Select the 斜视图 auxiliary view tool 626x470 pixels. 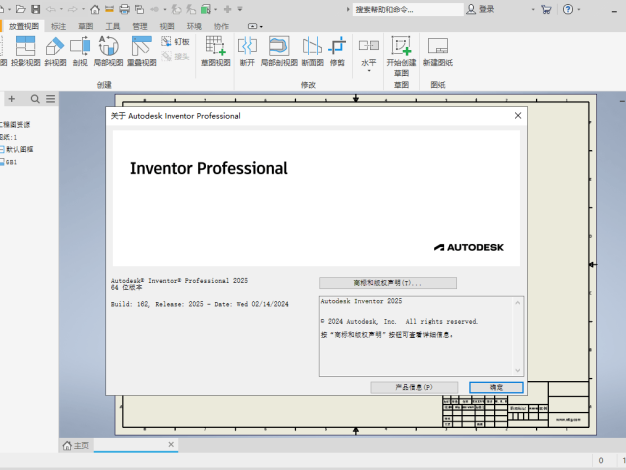[55, 51]
